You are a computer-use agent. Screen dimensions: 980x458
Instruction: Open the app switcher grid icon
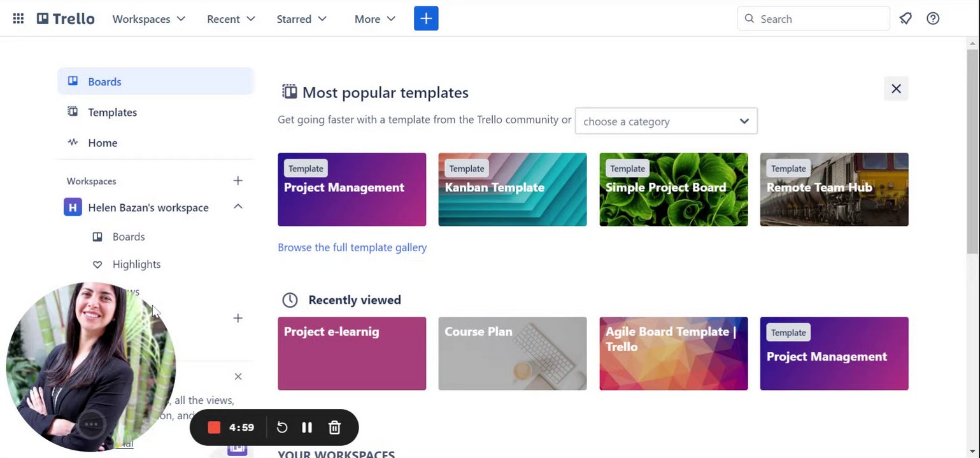coord(18,18)
